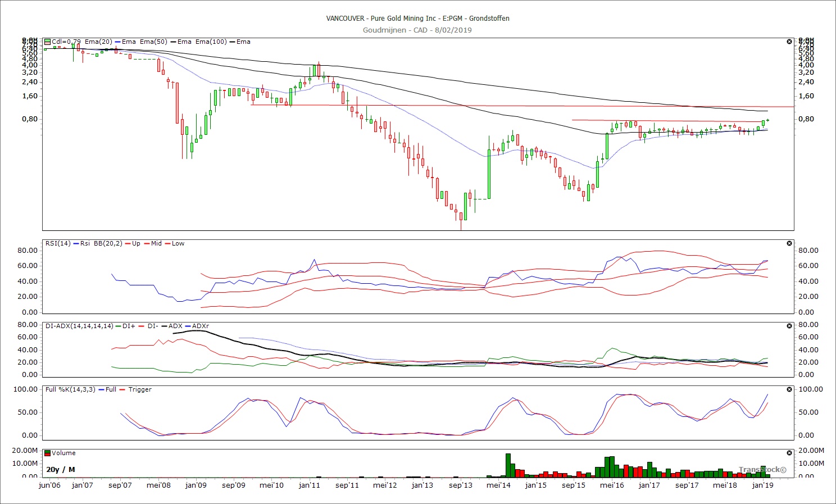Image resolution: width=836 pixels, height=504 pixels.
Task: Click the Full %K(14,3,3) legend label
Action: tap(71, 389)
